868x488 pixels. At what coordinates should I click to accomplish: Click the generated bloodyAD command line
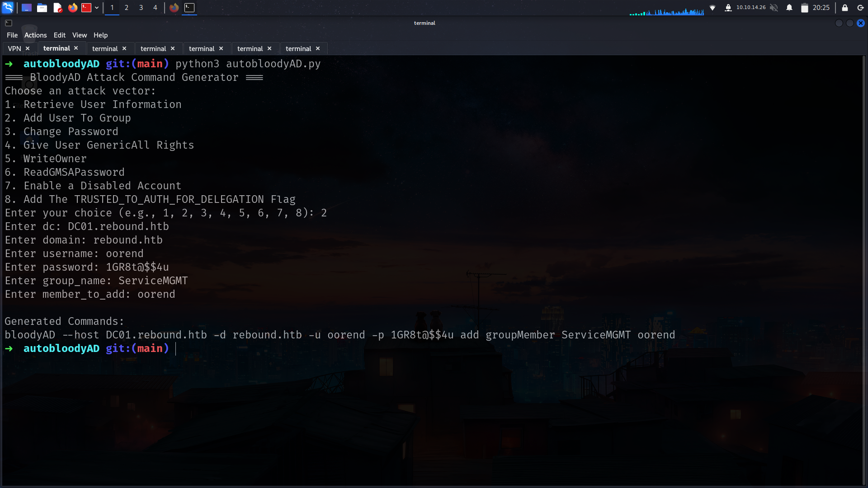click(x=340, y=335)
